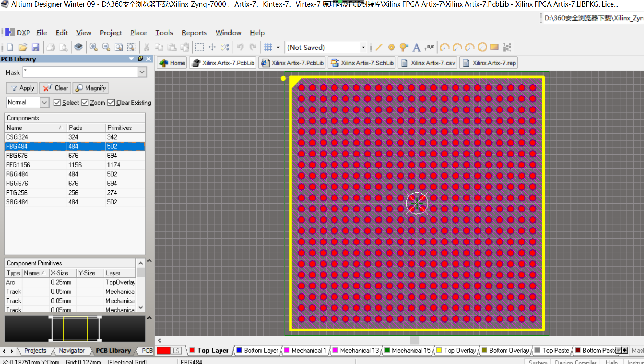Open PCB Library panel options arrow
The height and width of the screenshot is (364, 644).
point(131,59)
